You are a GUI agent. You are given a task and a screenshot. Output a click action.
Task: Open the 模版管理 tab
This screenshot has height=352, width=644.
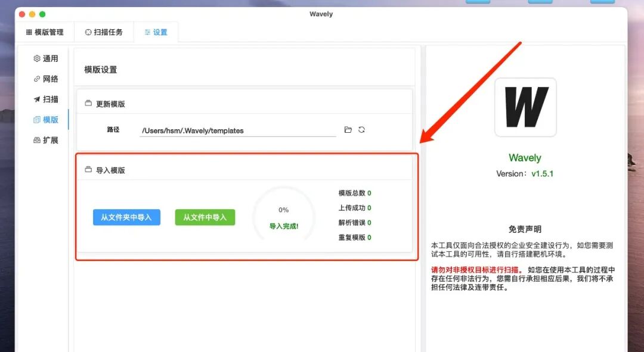coord(45,32)
